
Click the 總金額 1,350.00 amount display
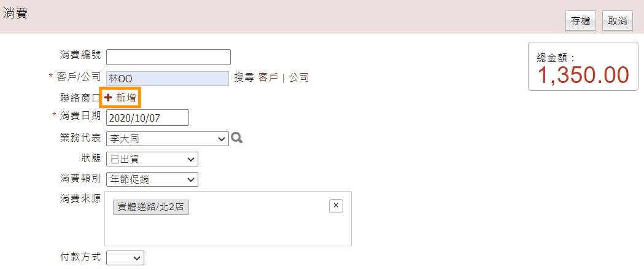coord(583,75)
